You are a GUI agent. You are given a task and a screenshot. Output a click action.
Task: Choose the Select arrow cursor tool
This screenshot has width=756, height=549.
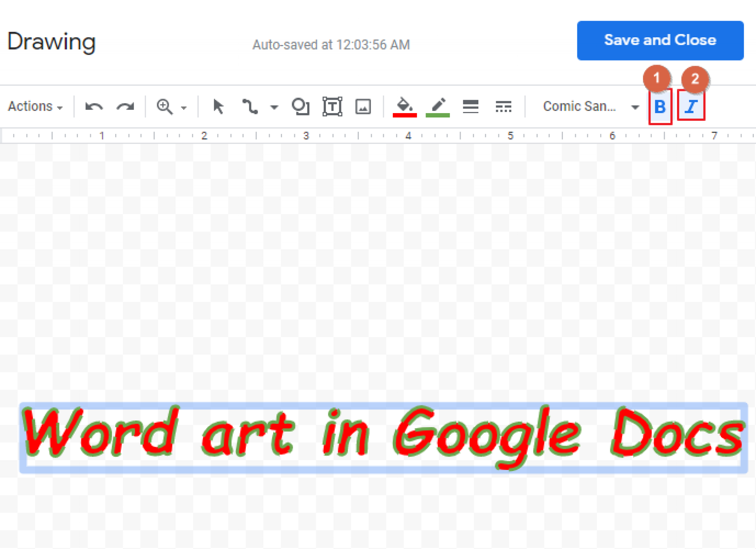pyautogui.click(x=218, y=107)
